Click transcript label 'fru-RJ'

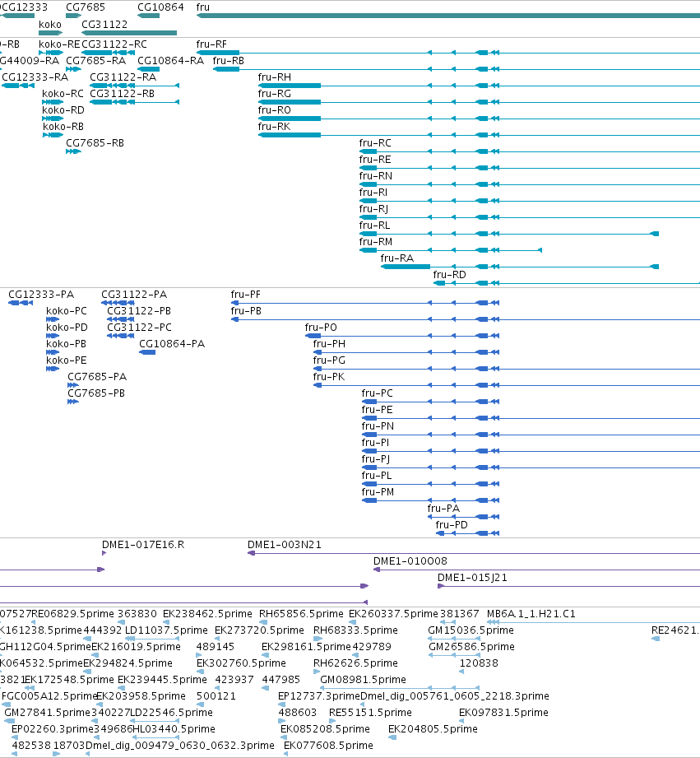pyautogui.click(x=373, y=209)
